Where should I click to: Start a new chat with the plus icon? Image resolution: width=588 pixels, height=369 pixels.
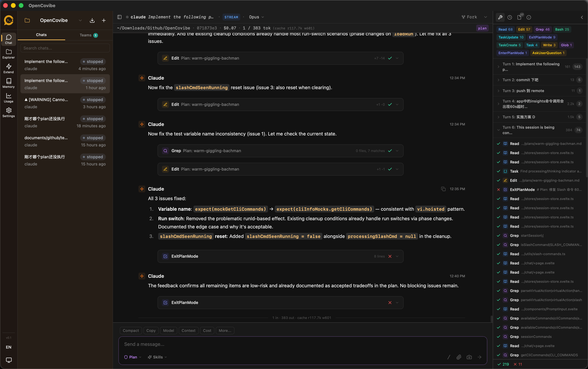(103, 20)
